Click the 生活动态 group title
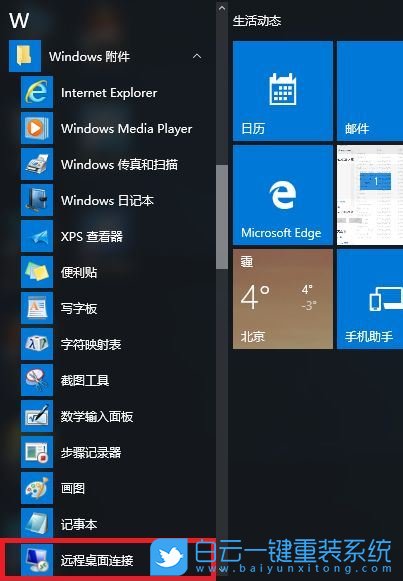 click(x=257, y=21)
